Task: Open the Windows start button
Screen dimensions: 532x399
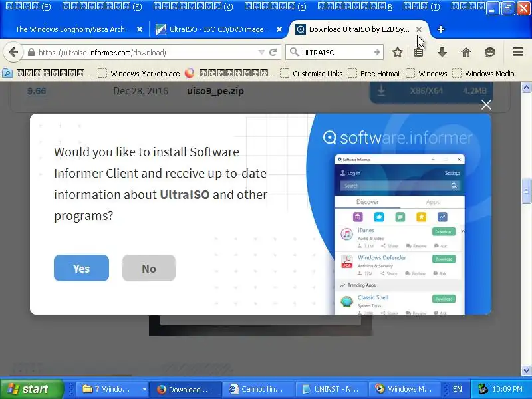Action: coord(31,389)
